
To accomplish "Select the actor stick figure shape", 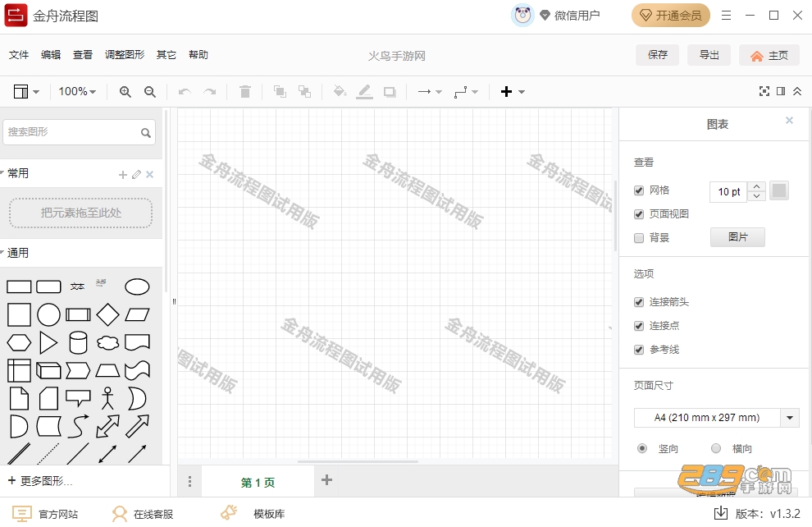I will [107, 398].
